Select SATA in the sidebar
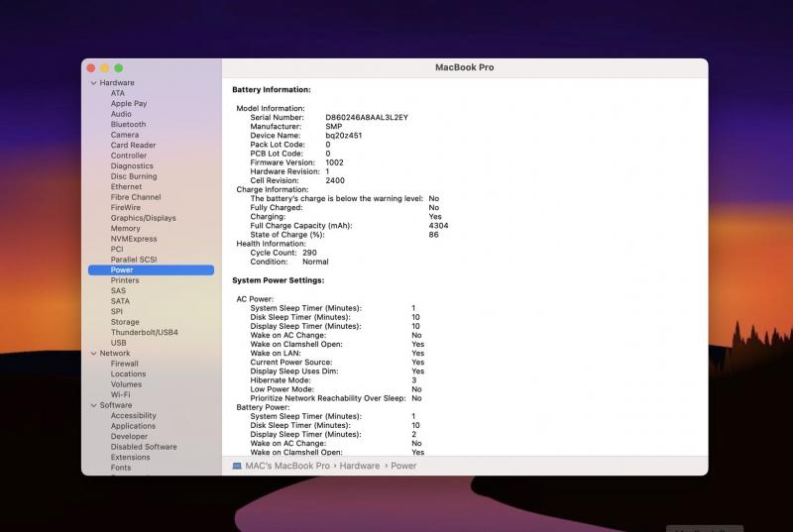 (120, 301)
